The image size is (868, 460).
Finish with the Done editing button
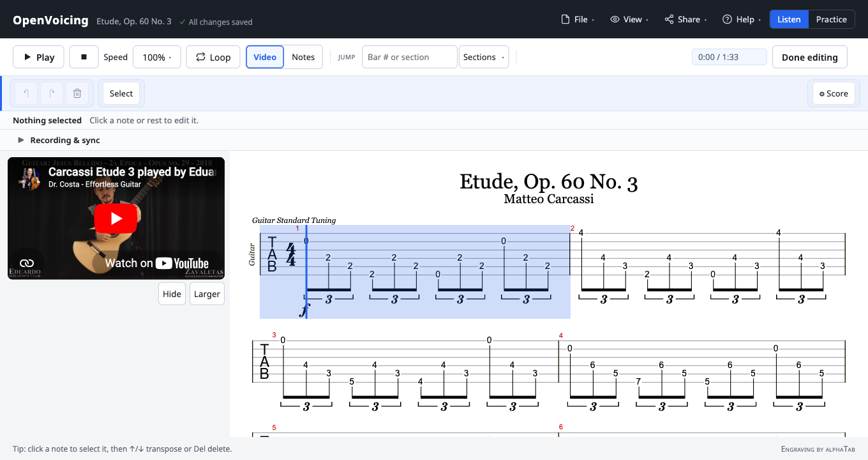pos(809,57)
